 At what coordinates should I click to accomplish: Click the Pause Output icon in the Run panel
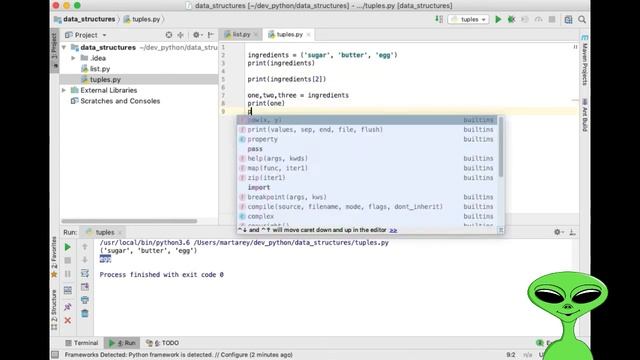[68, 273]
